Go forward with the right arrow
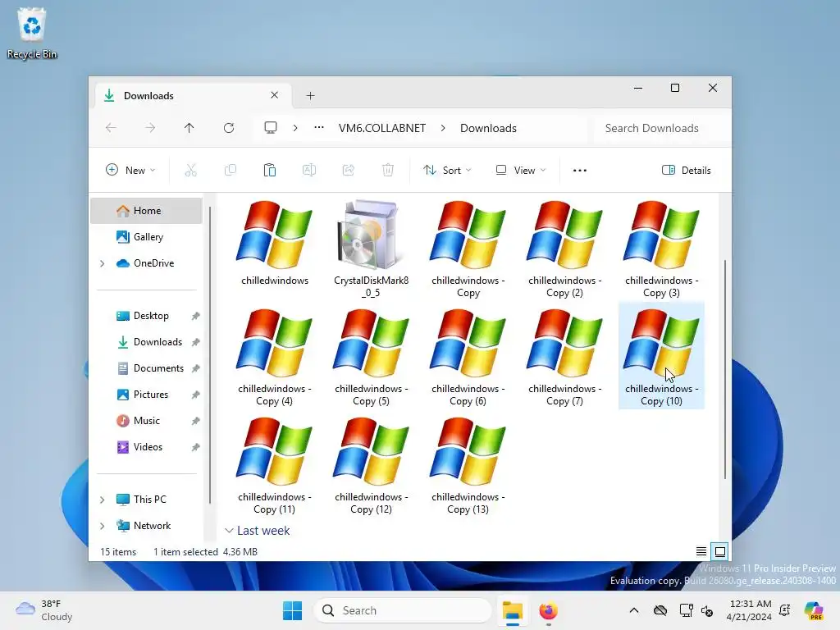 [x=150, y=128]
